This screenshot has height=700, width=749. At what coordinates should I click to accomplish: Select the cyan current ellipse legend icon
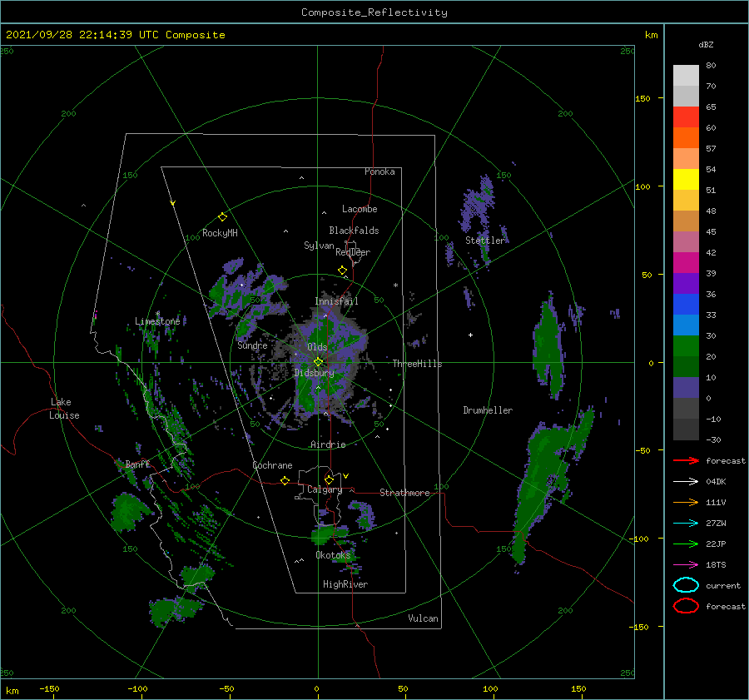click(686, 585)
